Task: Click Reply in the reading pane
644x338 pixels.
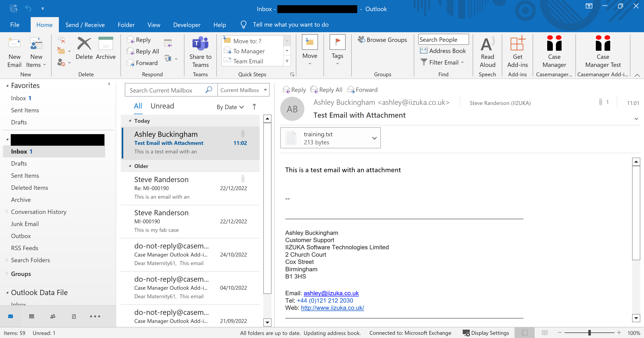Action: click(294, 90)
